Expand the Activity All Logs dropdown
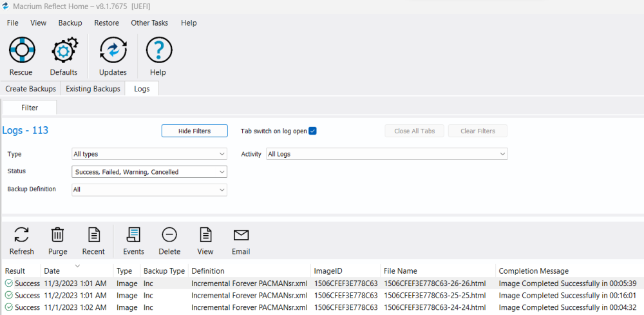 click(x=387, y=154)
